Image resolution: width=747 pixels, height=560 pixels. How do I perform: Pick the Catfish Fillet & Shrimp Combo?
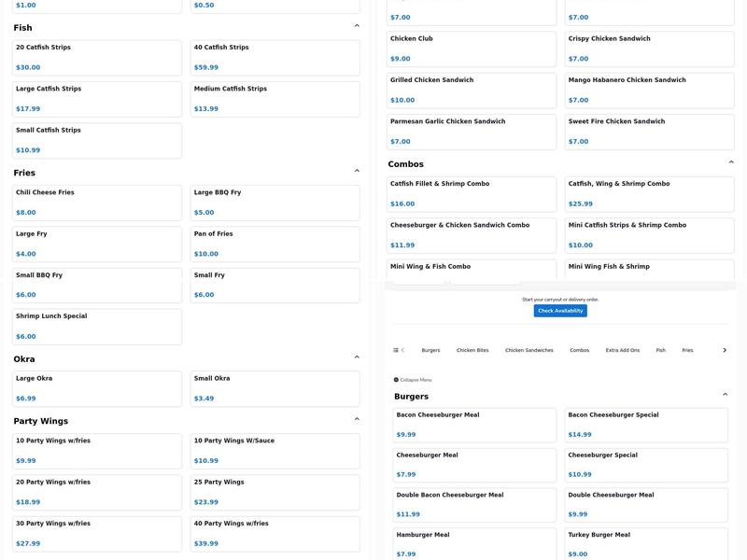tap(472, 194)
